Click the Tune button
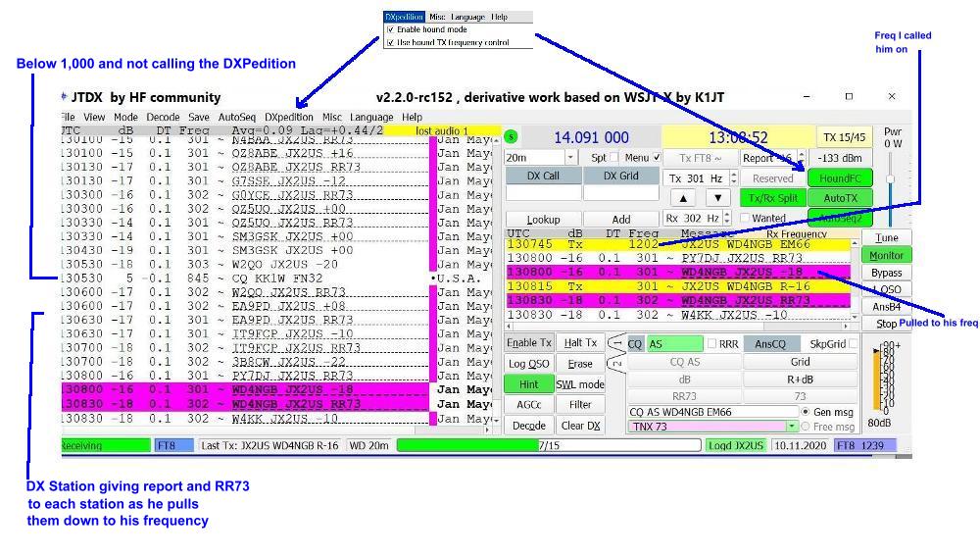The width and height of the screenshot is (980, 557). [x=886, y=237]
